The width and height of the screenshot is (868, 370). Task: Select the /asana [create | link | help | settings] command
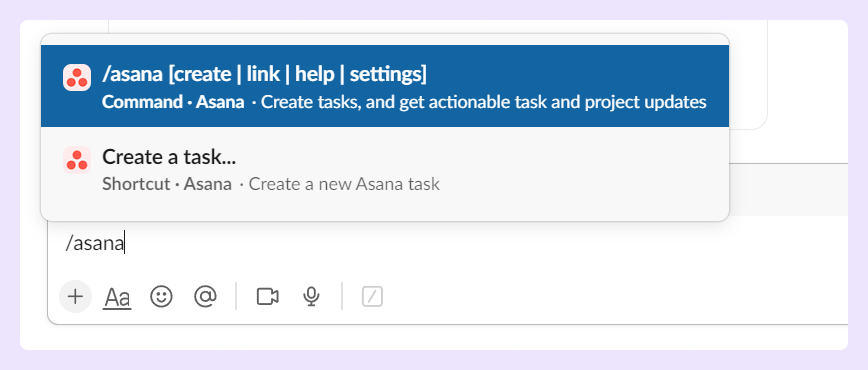(385, 86)
